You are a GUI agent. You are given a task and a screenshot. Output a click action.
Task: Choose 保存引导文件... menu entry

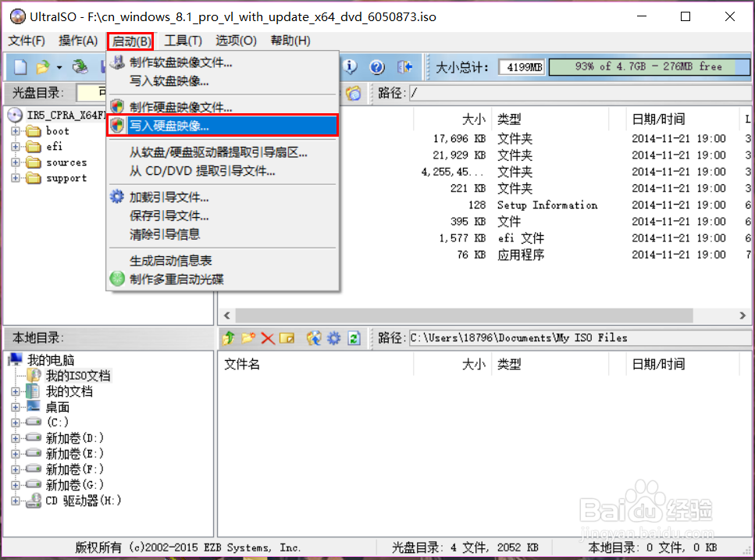pos(169,216)
